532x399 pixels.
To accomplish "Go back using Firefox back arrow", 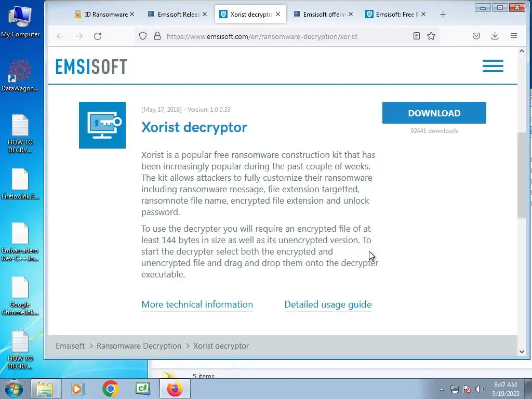I will pyautogui.click(x=60, y=36).
